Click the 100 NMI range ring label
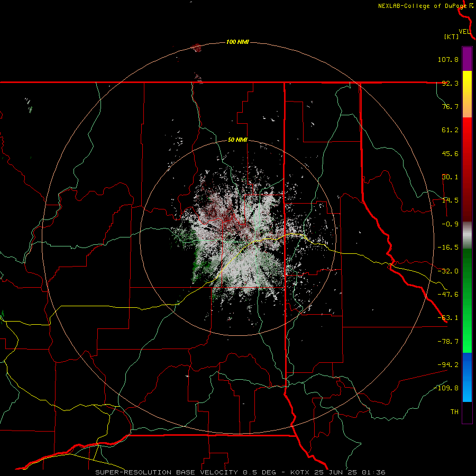This screenshot has width=476, height=476. (x=237, y=42)
